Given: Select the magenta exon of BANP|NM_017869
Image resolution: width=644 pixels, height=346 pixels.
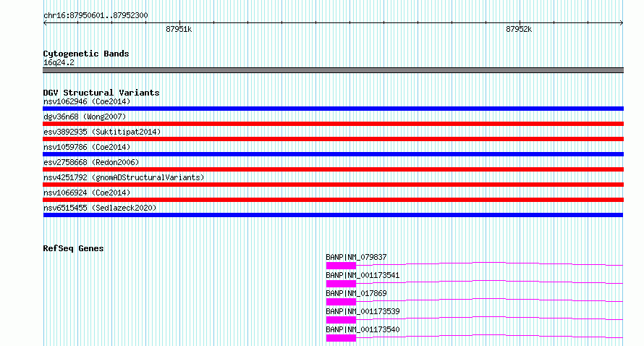Looking at the screenshot, I should (341, 302).
